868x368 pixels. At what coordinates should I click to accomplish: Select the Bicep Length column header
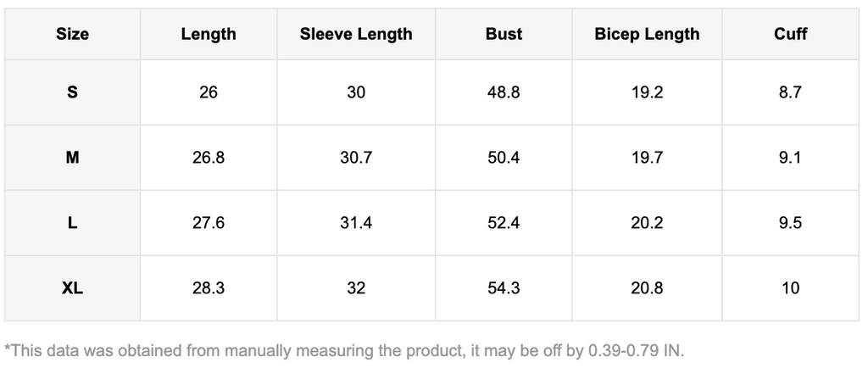coord(647,35)
